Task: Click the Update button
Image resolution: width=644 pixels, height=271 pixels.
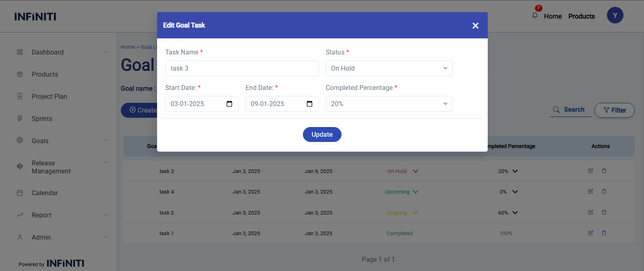Action: [322, 135]
